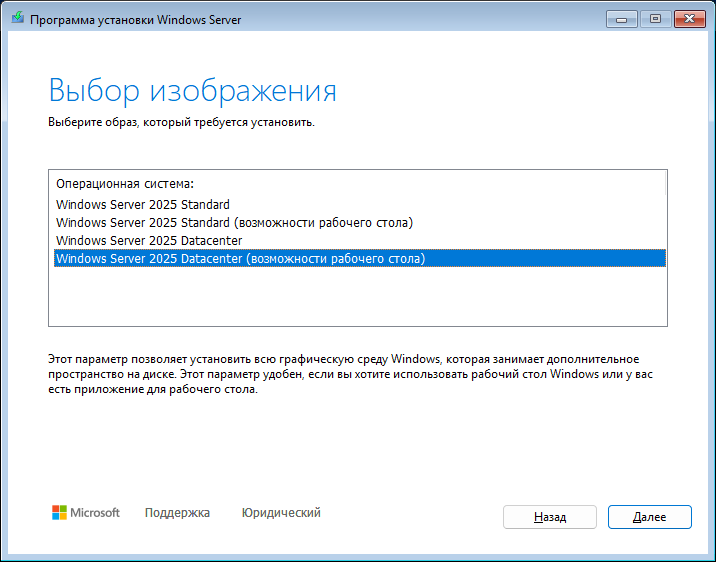Pick Windows Server 2025 Datacenter (возможности рабочего стола)

[360, 258]
